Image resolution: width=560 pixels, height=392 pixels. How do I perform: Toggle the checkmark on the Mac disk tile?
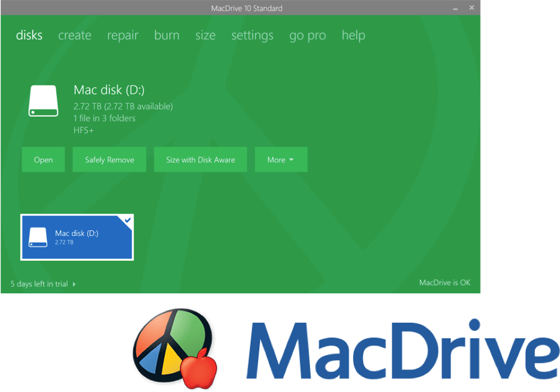coord(127,220)
